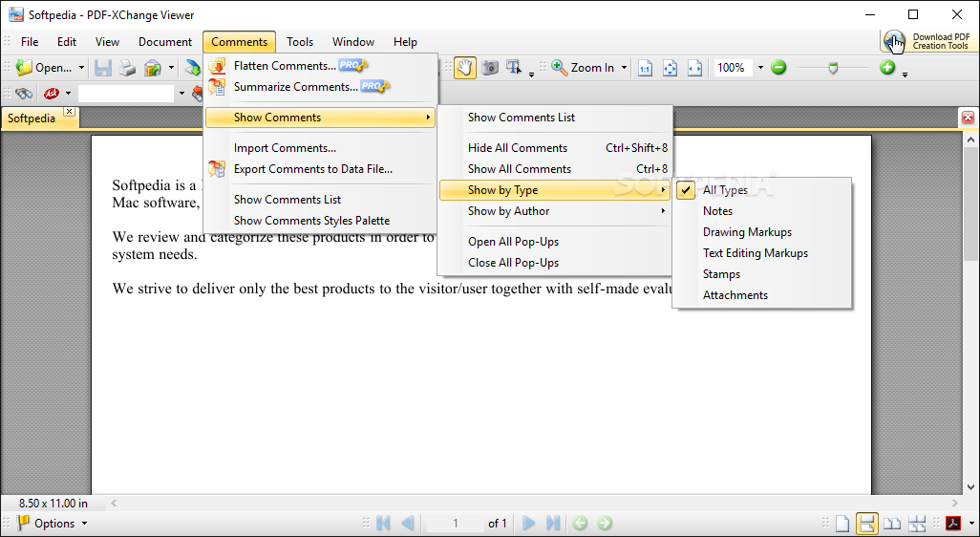Go to the previous page
Viewport: 980px width, 537px height.
[x=408, y=524]
